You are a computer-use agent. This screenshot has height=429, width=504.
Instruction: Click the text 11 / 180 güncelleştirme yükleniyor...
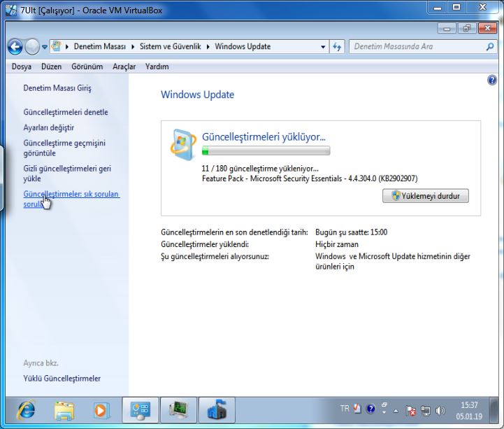point(260,169)
